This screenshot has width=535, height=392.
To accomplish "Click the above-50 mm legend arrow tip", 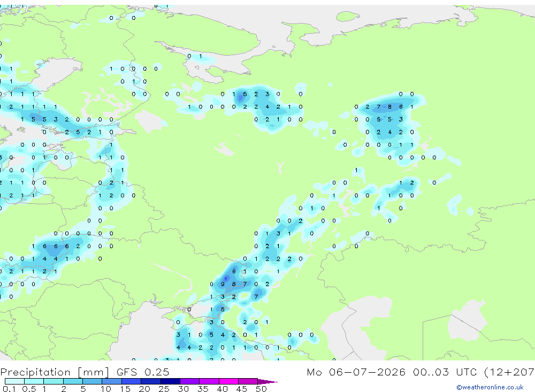I will point(267,381).
